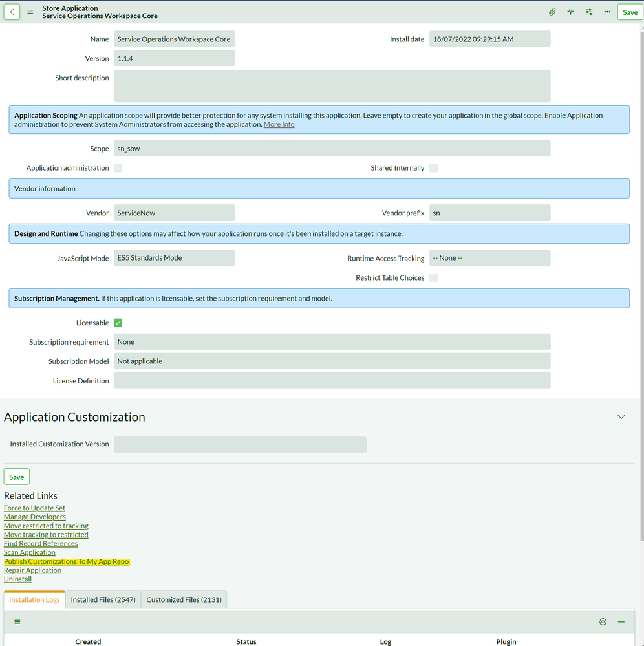This screenshot has width=644, height=646.
Task: Open the attachments paperclip icon
Action: coord(552,12)
